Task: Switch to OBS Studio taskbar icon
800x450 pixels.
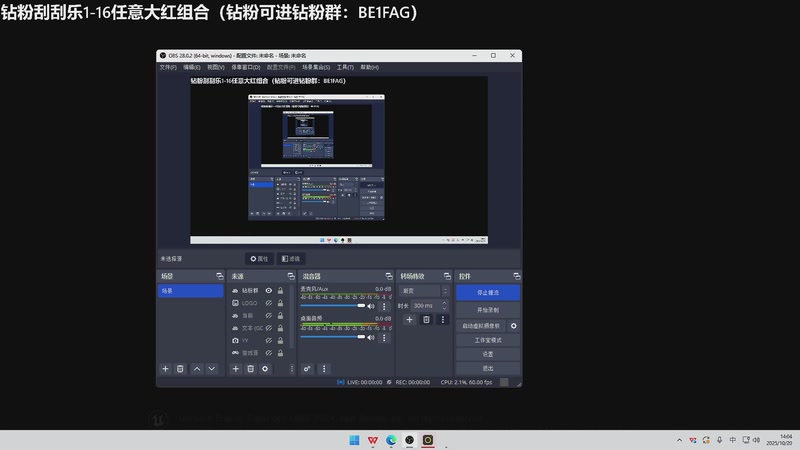Action: point(410,440)
